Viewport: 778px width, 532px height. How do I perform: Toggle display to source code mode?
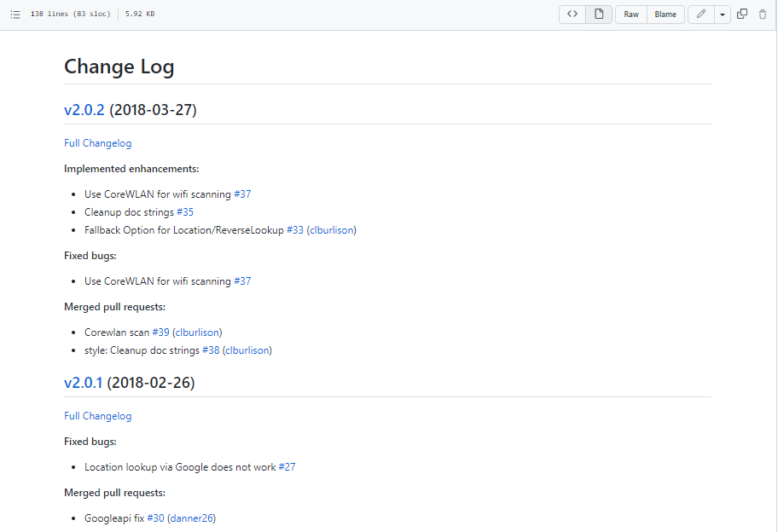pyautogui.click(x=572, y=14)
